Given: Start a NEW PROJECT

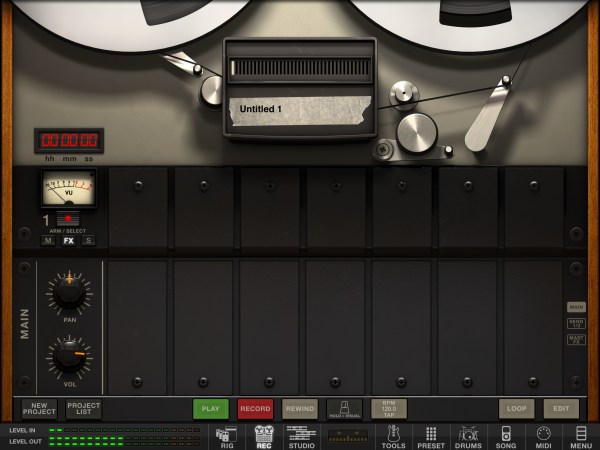Looking at the screenshot, I should (39, 409).
